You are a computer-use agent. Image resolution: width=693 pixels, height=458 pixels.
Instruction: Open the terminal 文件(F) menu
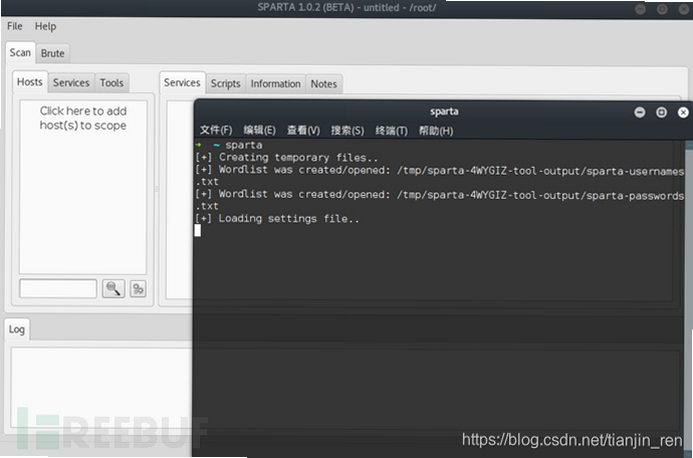click(216, 130)
